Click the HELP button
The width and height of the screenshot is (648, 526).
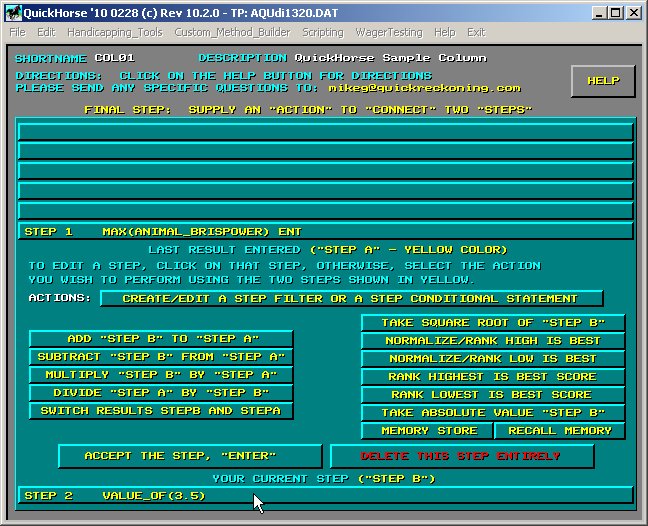(603, 81)
